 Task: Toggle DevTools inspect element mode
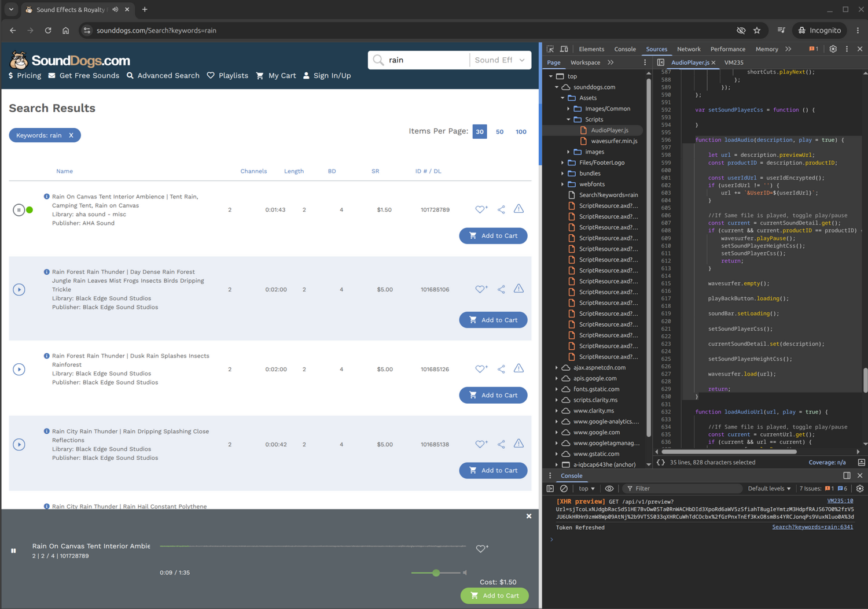[x=550, y=49]
